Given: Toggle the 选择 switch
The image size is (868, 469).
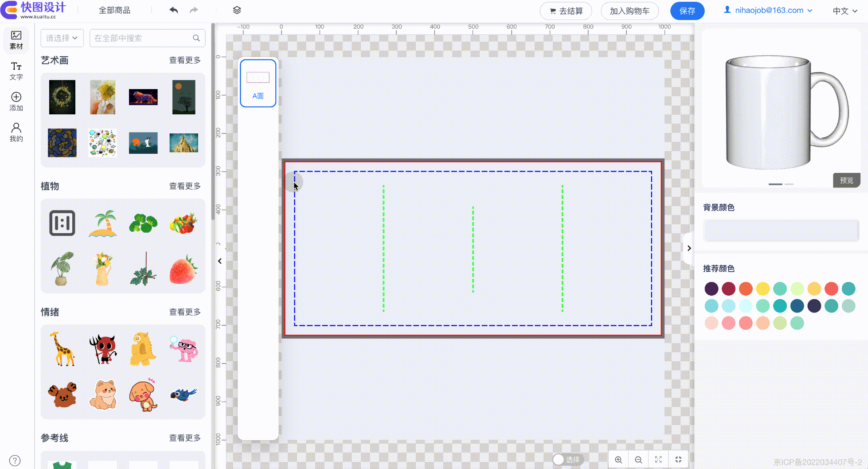Looking at the screenshot, I should pyautogui.click(x=568, y=460).
